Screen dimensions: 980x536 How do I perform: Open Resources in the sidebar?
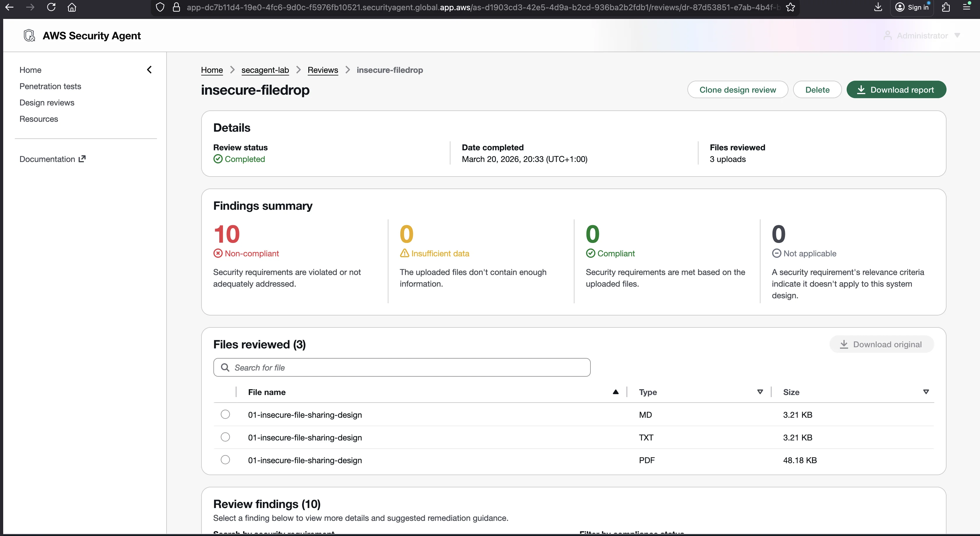[x=39, y=119]
